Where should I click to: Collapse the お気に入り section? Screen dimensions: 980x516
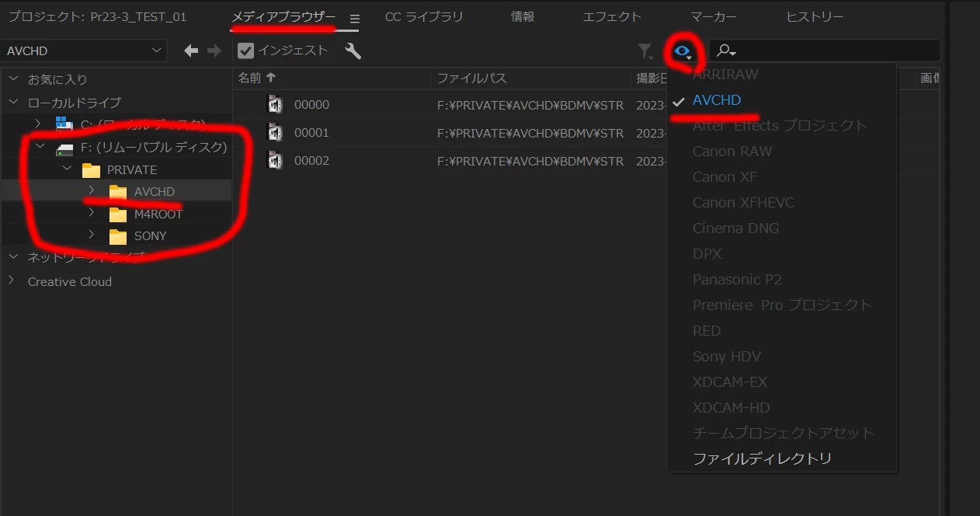click(x=13, y=78)
